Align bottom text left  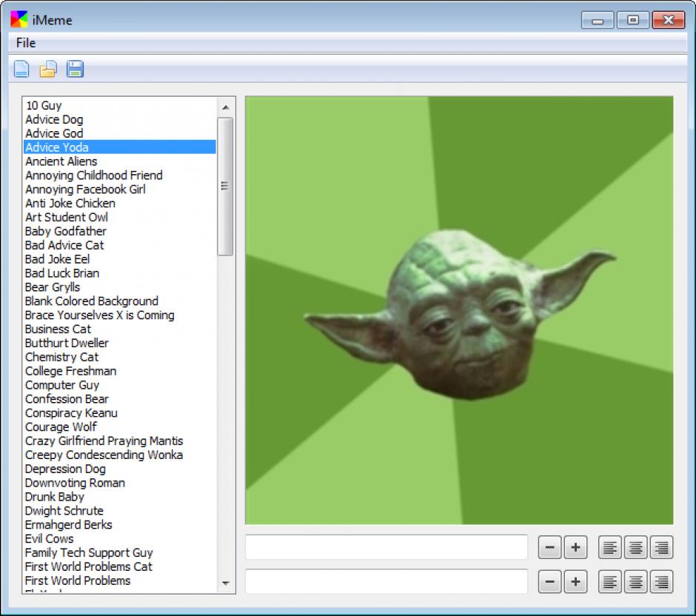pos(610,582)
